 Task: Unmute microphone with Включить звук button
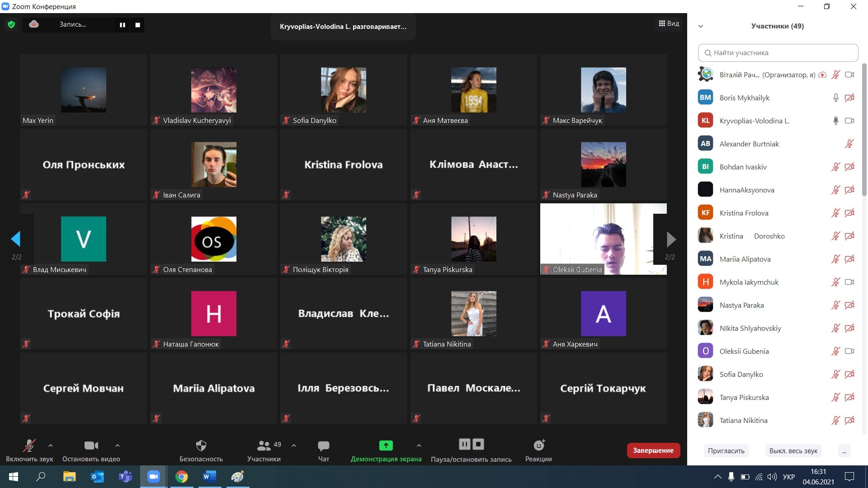(29, 446)
